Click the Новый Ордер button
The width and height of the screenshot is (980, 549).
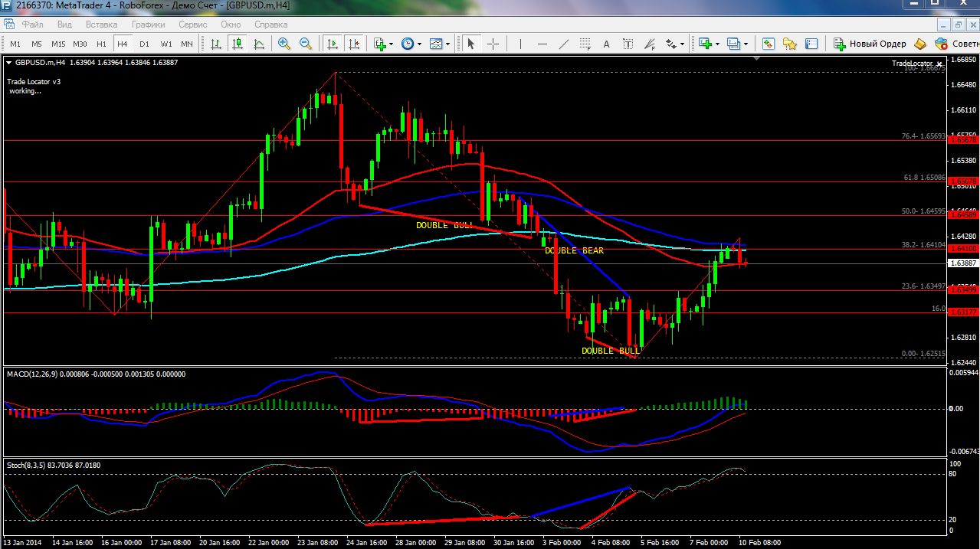point(870,44)
